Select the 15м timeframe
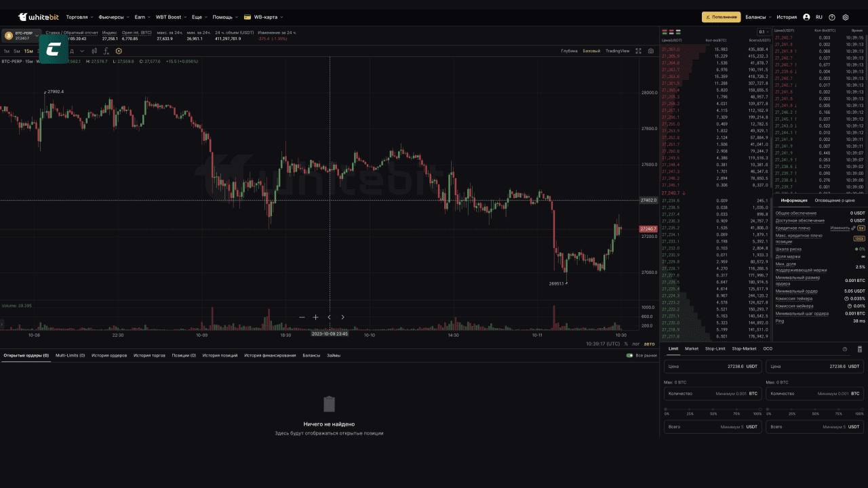 (x=28, y=51)
